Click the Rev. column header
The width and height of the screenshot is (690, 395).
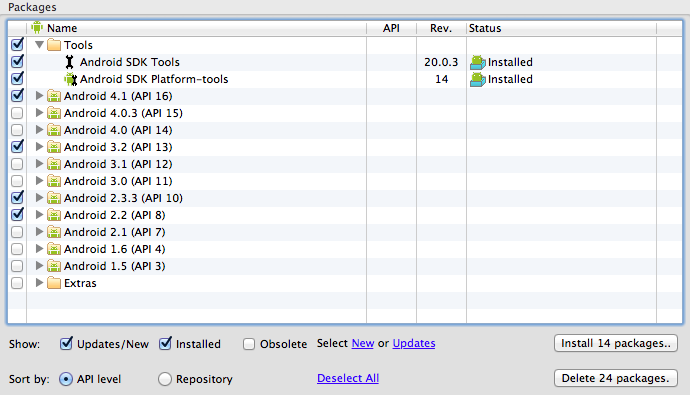coord(441,28)
